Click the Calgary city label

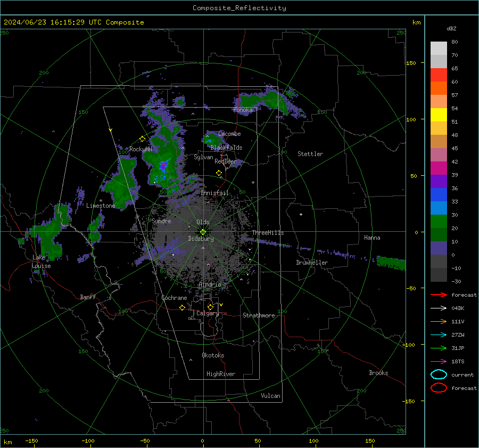pyautogui.click(x=208, y=313)
